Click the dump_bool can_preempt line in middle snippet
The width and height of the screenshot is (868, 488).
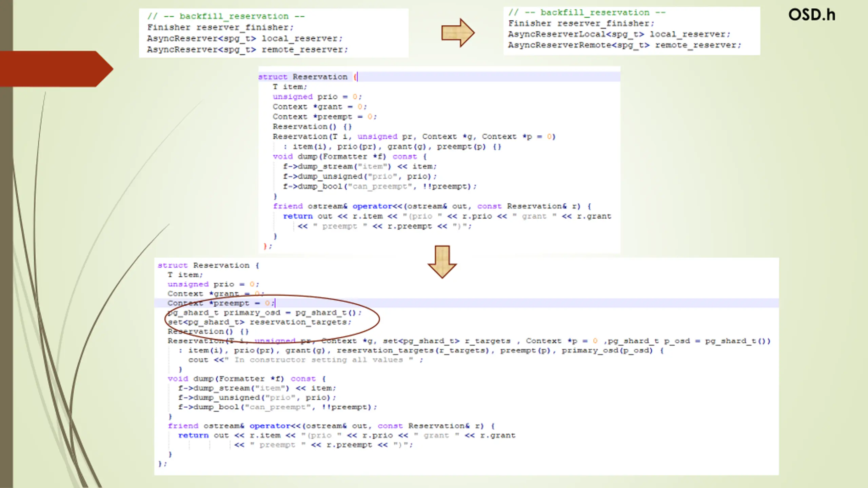point(380,186)
